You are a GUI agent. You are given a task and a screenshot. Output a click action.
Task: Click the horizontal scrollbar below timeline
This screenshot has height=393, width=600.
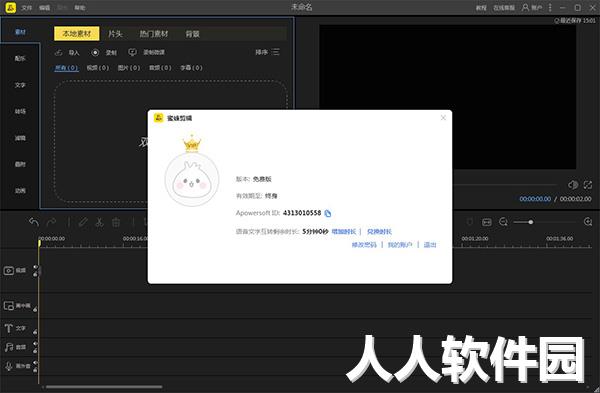[x=103, y=387]
